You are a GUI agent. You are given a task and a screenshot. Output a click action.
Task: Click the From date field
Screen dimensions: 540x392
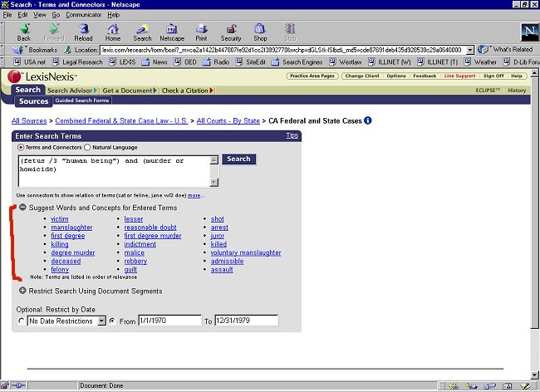click(x=169, y=321)
